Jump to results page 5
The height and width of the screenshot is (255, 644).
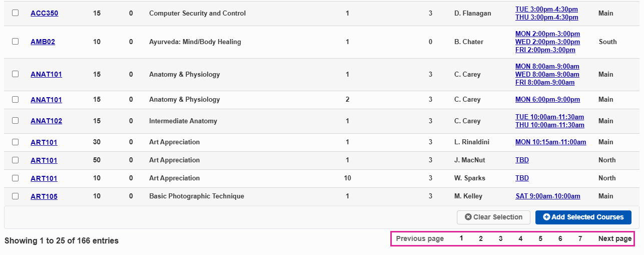(x=540, y=238)
